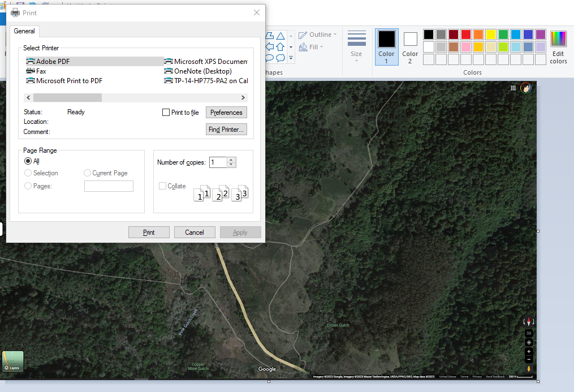Zoom in with the map plus icon
The width and height of the screenshot is (574, 392).
click(529, 351)
